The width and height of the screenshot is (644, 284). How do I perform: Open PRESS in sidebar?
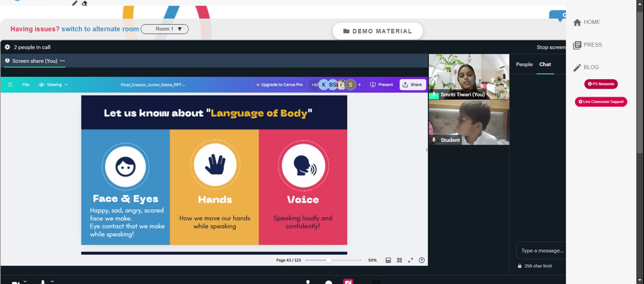pos(587,45)
